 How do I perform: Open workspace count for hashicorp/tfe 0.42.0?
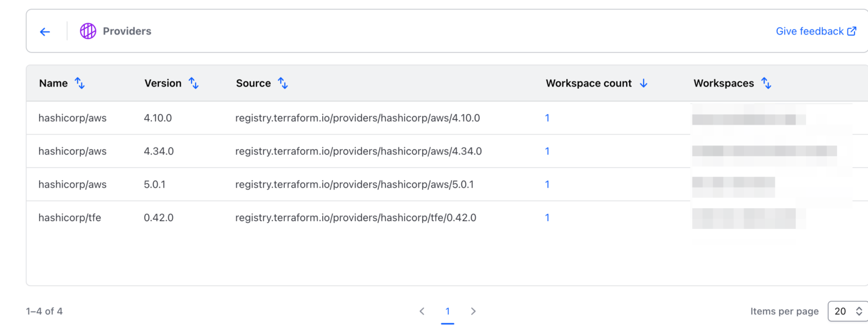point(547,218)
